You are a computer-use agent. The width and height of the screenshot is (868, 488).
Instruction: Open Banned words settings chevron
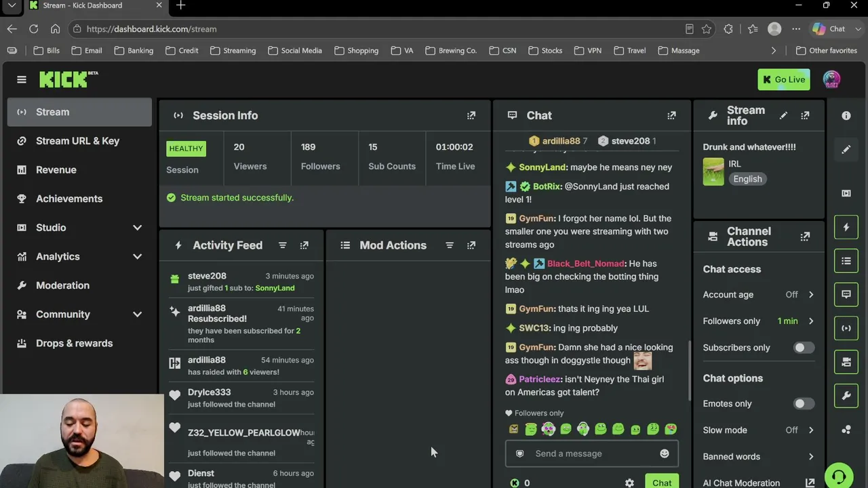pyautogui.click(x=811, y=457)
